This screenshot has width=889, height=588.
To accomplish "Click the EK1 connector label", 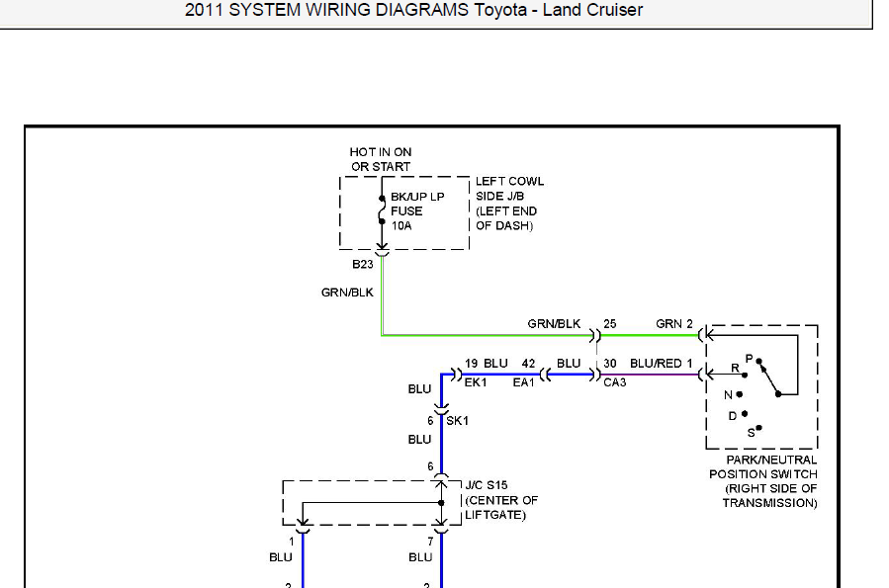I will (476, 382).
